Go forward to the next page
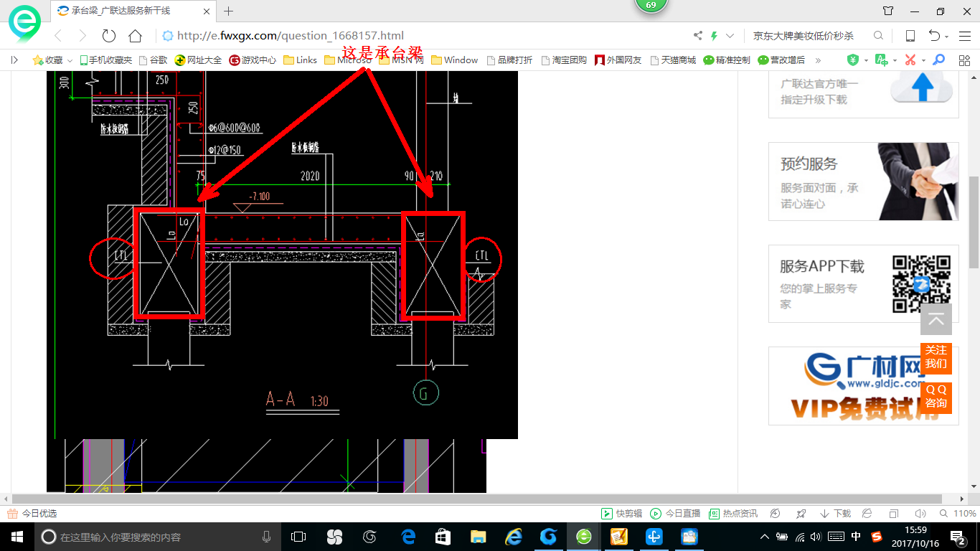Viewport: 980px width, 551px height. 83,36
